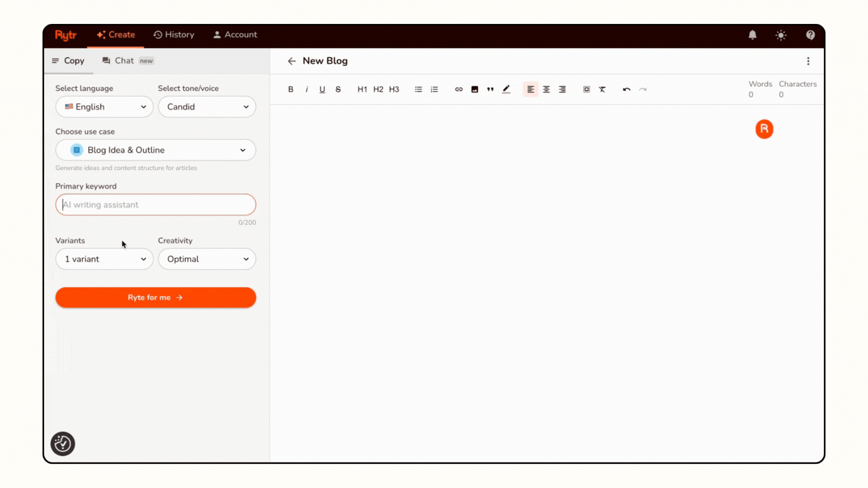868x488 pixels.
Task: Open the Creativity dropdown set to Optimal
Action: click(207, 259)
